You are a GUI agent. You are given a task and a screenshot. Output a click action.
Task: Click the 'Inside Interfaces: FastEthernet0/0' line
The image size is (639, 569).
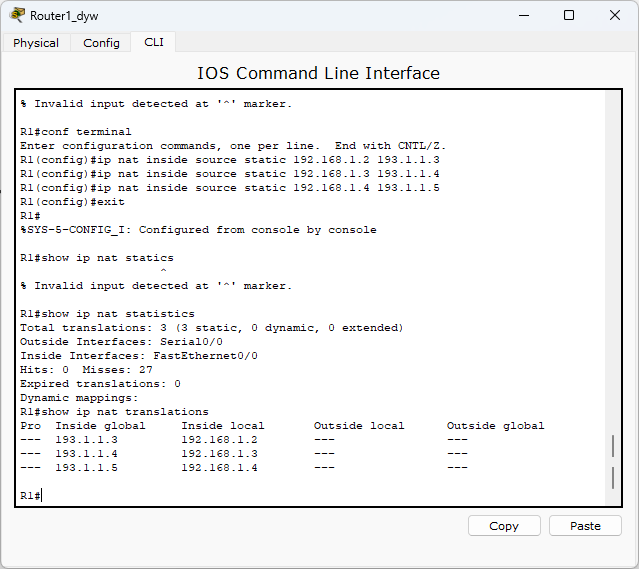(139, 356)
